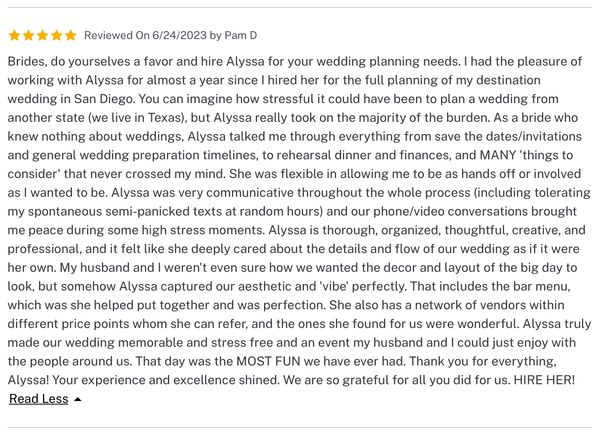Collapse review using the up arrow caret

pyautogui.click(x=78, y=400)
